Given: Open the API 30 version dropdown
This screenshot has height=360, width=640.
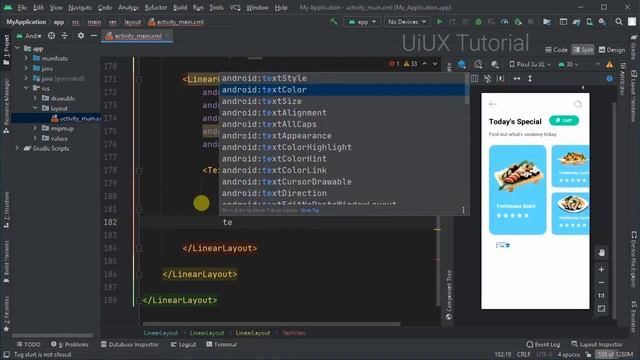Looking at the screenshot, I should coord(568,64).
